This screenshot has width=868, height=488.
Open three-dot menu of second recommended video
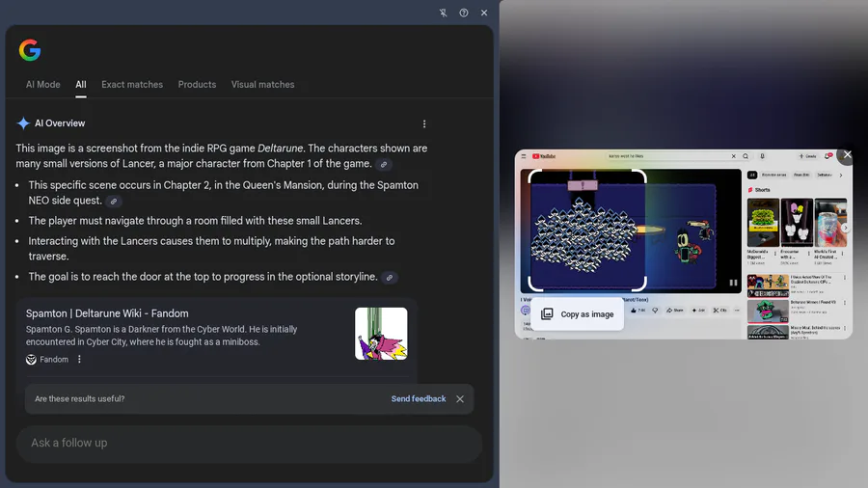tap(845, 303)
